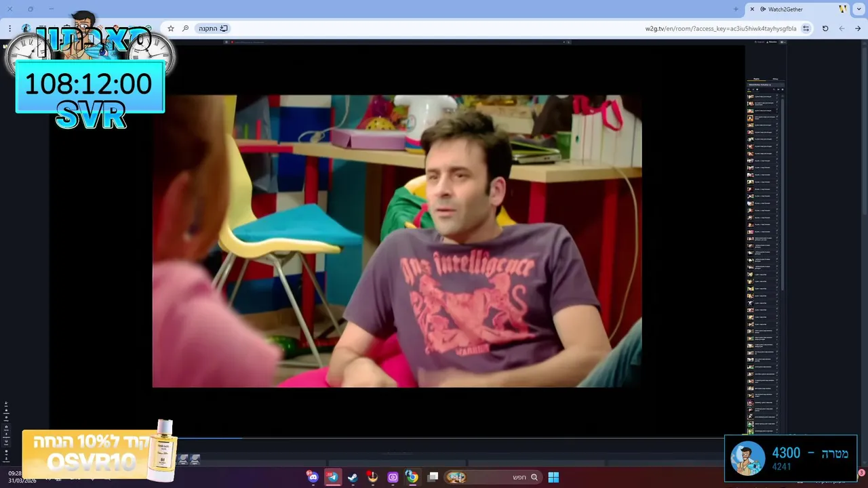Close the Watch2Gether tab

[x=751, y=9]
